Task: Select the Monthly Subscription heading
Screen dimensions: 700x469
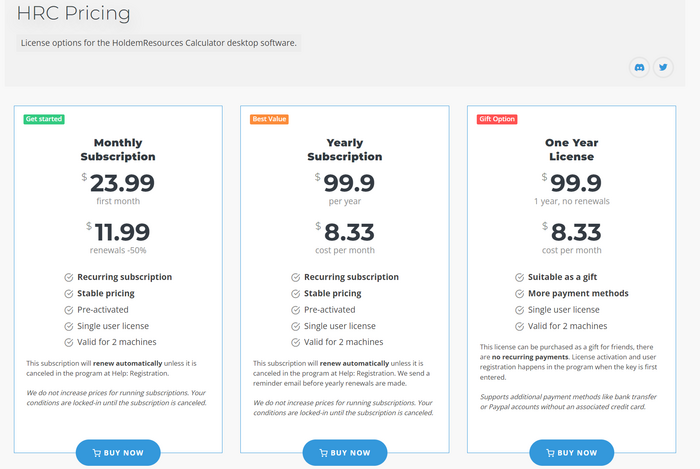Action: click(x=118, y=149)
